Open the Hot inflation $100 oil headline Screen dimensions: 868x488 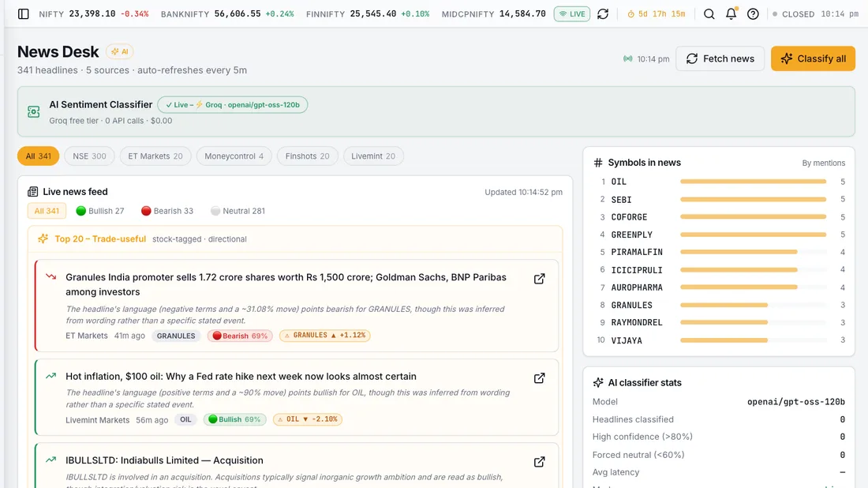pyautogui.click(x=241, y=376)
